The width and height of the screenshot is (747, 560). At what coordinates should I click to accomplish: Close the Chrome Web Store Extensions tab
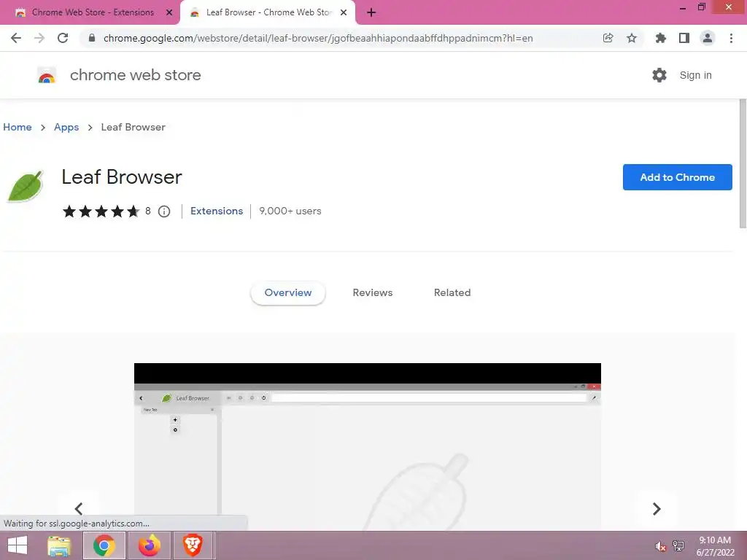[169, 13]
